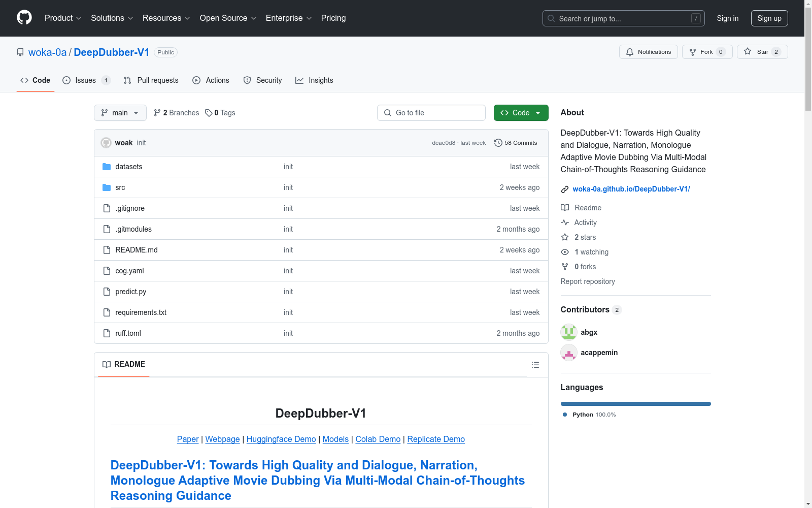812x508 pixels.
Task: Open the src folder
Action: click(x=120, y=187)
